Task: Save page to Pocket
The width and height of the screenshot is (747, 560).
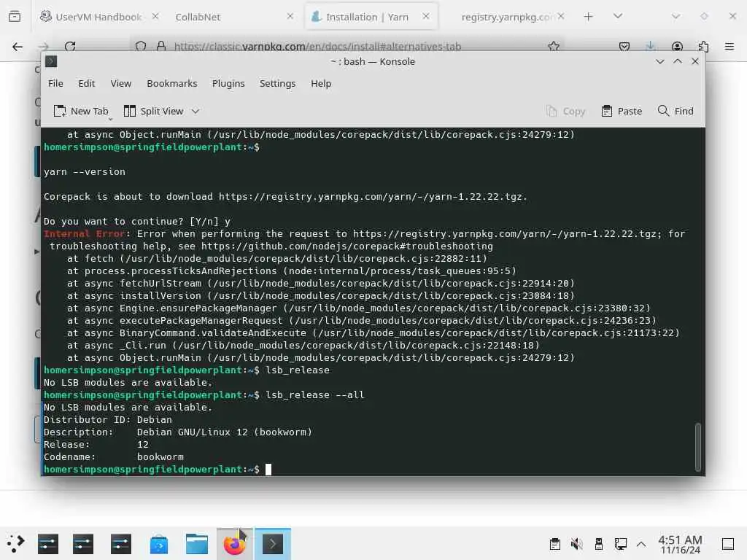Action: pyautogui.click(x=624, y=47)
